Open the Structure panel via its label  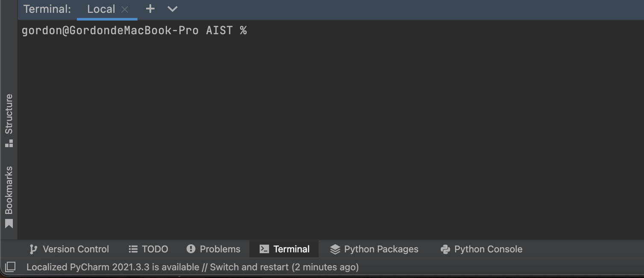pyautogui.click(x=9, y=114)
